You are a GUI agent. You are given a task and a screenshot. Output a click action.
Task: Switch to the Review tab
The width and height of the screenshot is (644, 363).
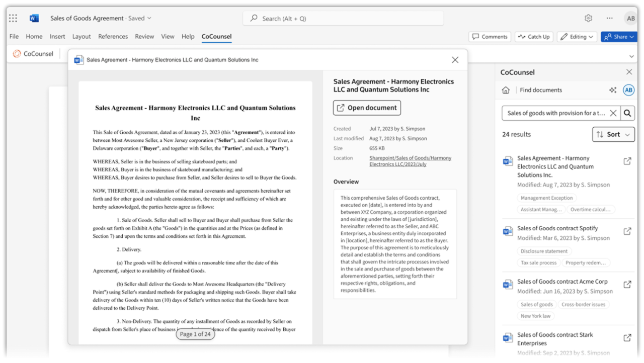(x=144, y=37)
